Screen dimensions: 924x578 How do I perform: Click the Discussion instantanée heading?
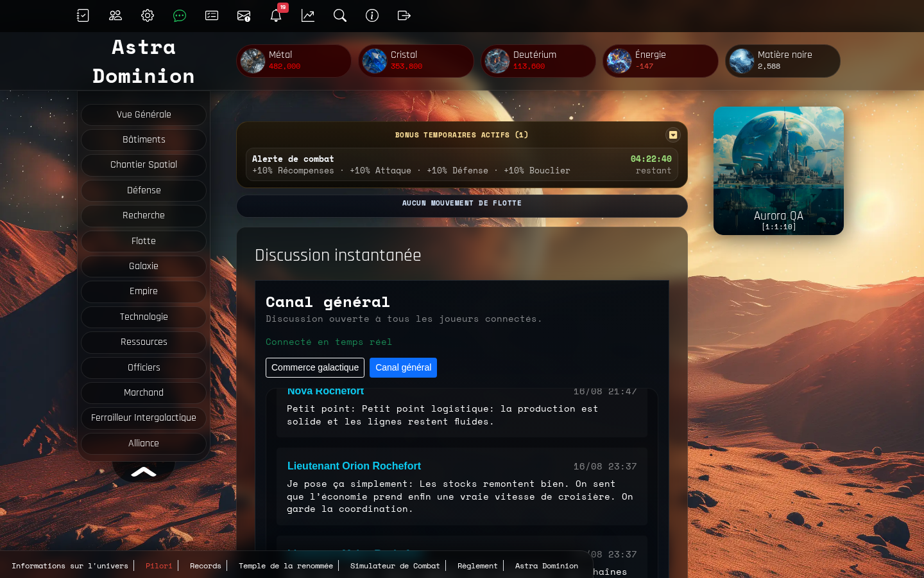(338, 256)
